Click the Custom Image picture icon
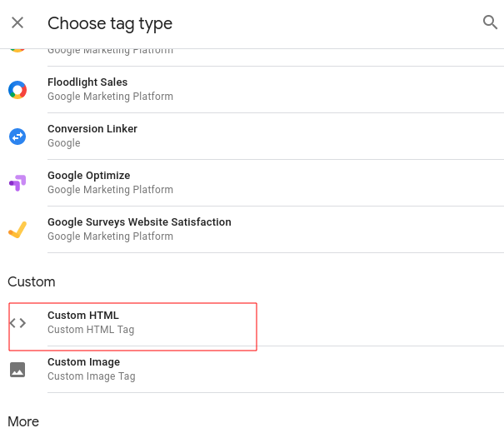This screenshot has height=433, width=504. pyautogui.click(x=17, y=369)
